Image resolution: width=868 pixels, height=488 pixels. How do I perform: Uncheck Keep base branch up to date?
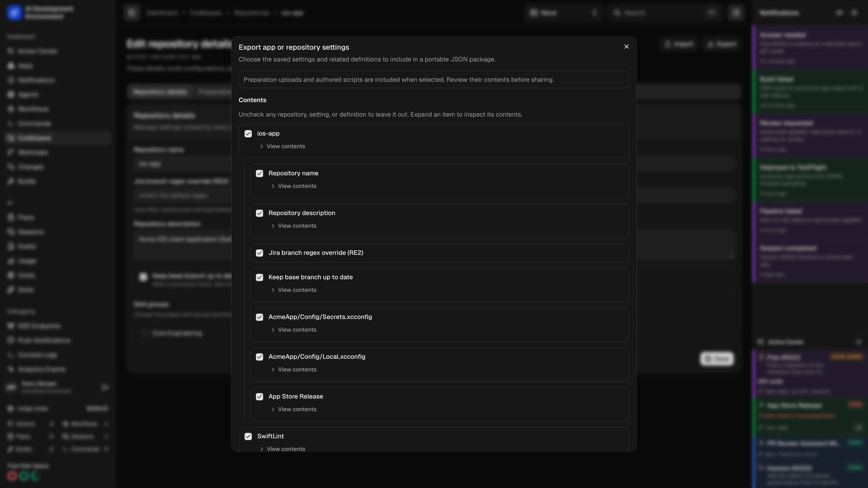click(x=259, y=277)
